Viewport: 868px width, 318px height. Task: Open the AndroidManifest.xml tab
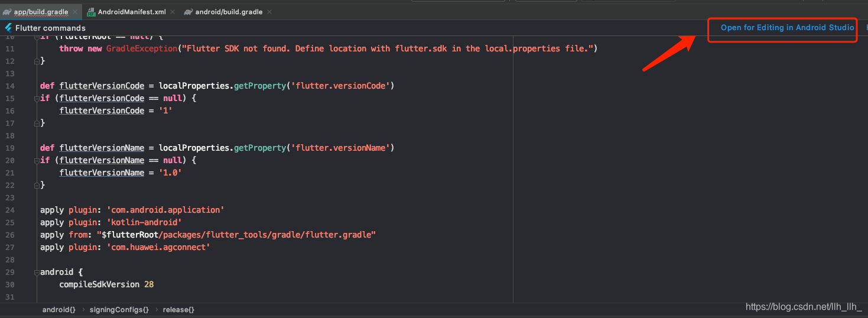(132, 12)
